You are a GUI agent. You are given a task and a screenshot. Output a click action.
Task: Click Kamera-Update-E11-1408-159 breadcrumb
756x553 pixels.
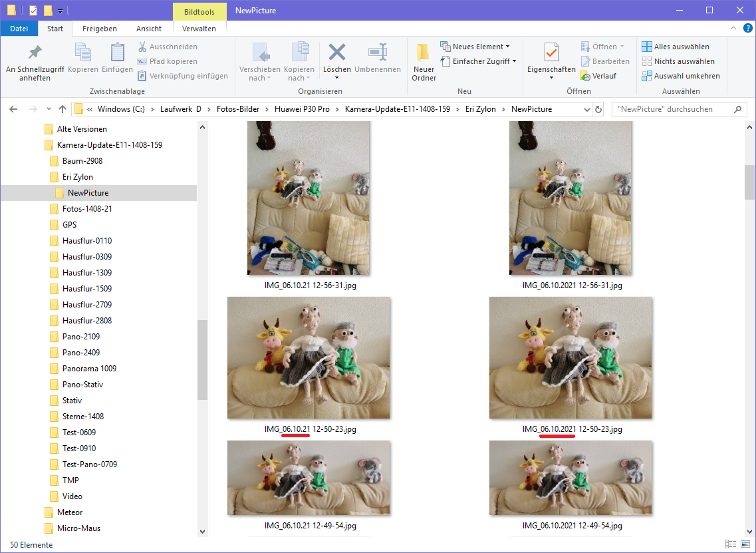[x=398, y=109]
